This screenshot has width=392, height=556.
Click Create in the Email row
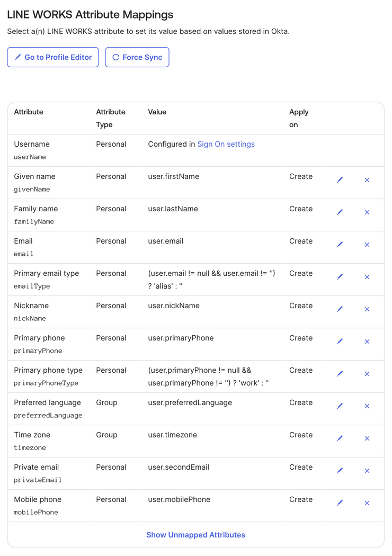tap(301, 241)
